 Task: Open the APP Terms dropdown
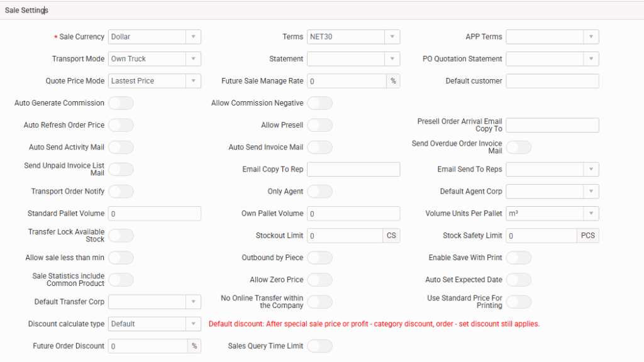[x=552, y=37]
